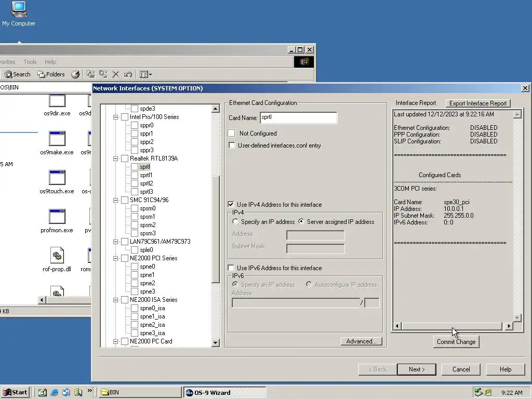Screen dimensions: 532x399
Task: Expand quick launch overflow chevron
Action: tap(89, 391)
